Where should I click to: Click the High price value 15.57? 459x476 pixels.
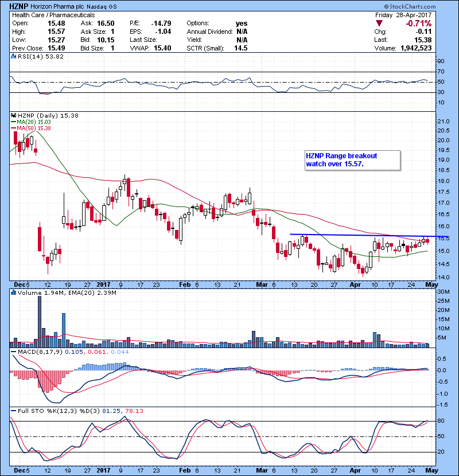coord(56,32)
